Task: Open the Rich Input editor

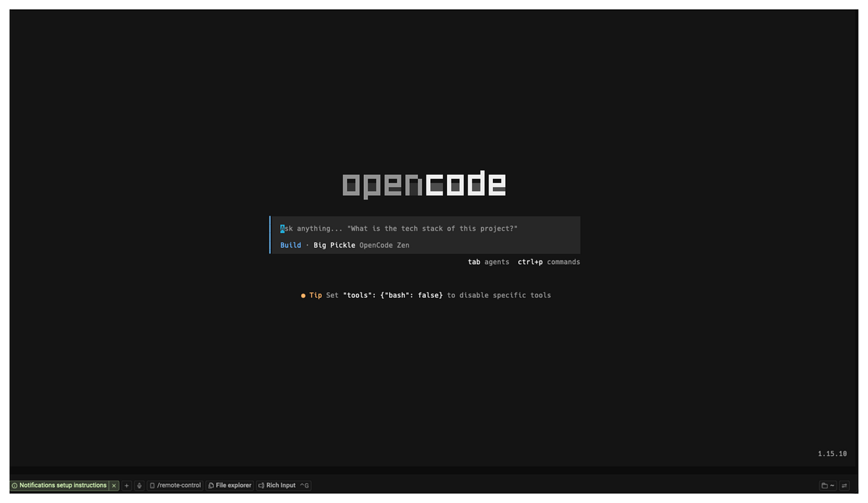Action: click(283, 486)
